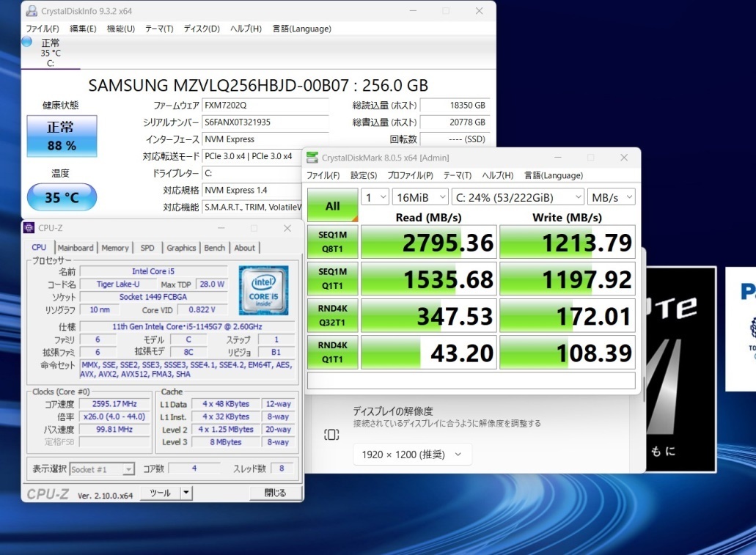The image size is (756, 555).
Task: Open the ツール dropdown arrow in CPU-Z
Action: tap(186, 493)
